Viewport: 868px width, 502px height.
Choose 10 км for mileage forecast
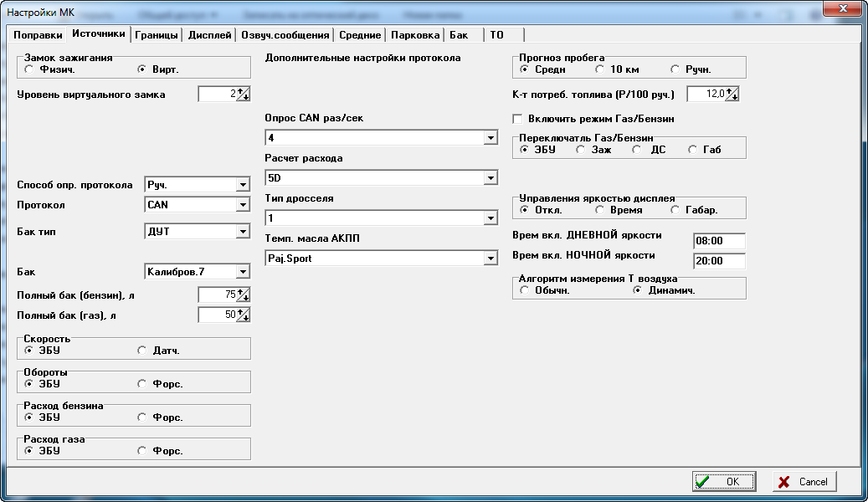pos(600,70)
